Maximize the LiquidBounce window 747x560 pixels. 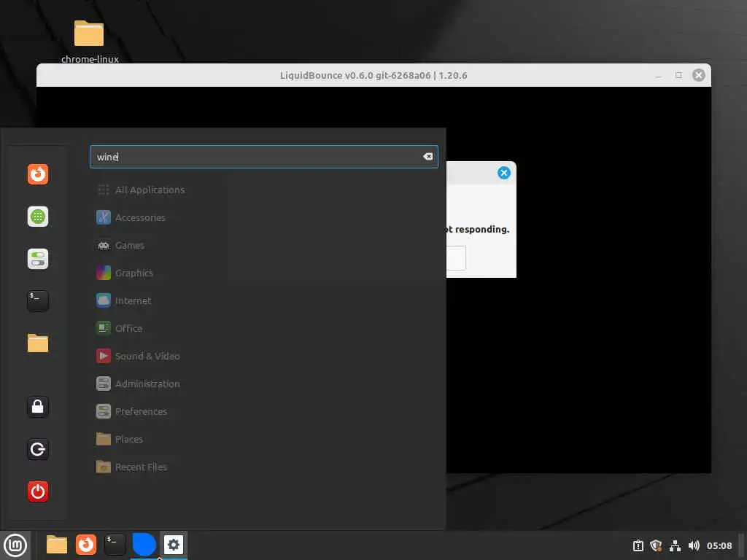(678, 75)
